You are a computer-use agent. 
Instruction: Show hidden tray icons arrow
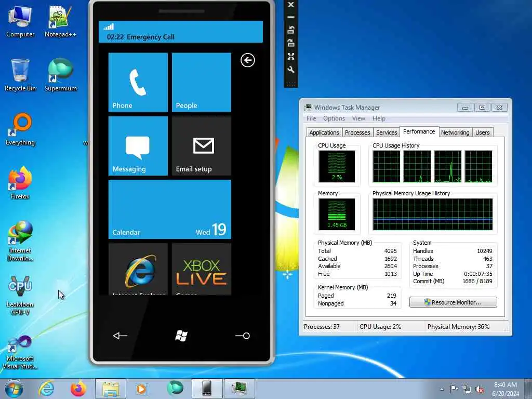[x=442, y=389]
